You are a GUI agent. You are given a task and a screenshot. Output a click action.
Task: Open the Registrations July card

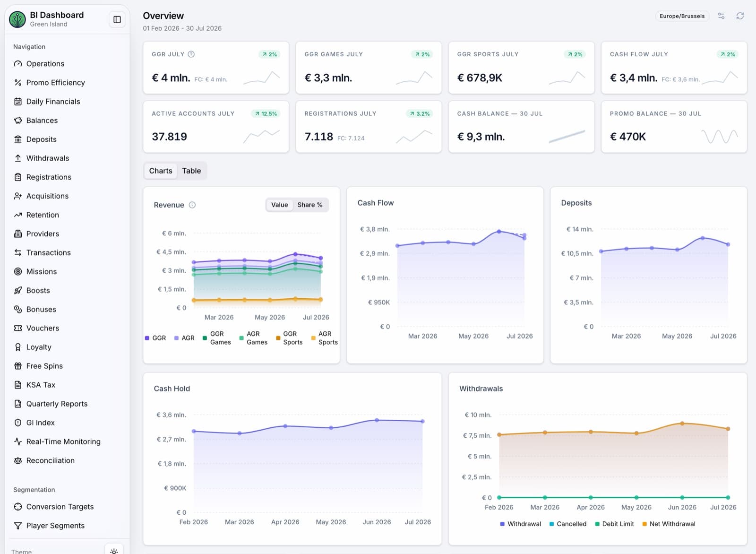[x=369, y=127]
